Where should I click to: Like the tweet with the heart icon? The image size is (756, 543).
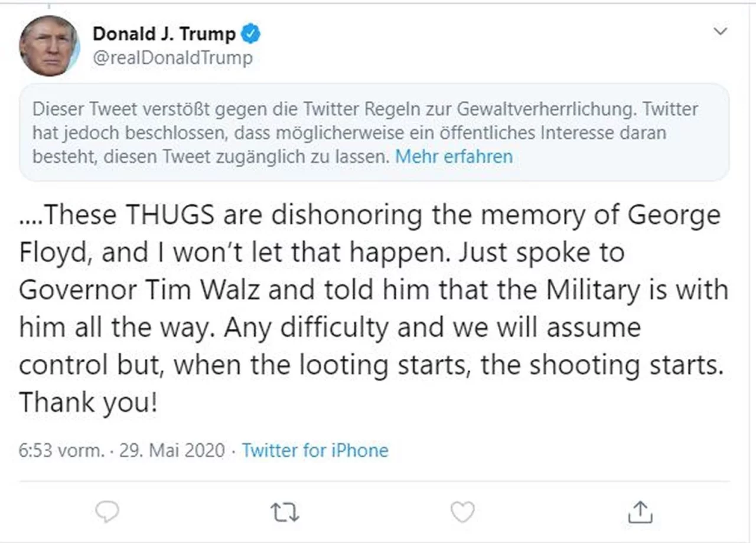(x=462, y=512)
